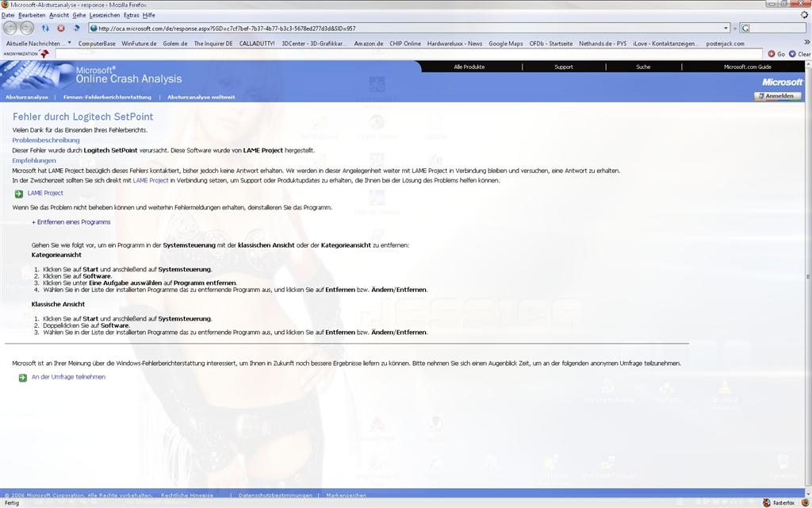
Task: Click the green arrow icon beside LAME Project
Action: tap(19, 194)
